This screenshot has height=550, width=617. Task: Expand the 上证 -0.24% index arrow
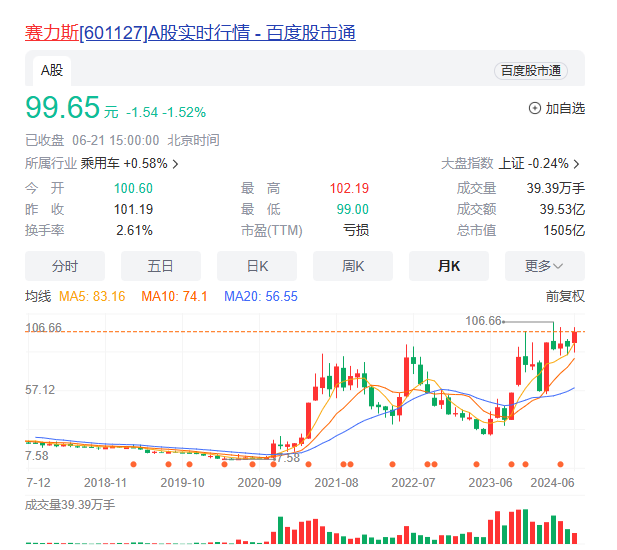click(x=576, y=164)
